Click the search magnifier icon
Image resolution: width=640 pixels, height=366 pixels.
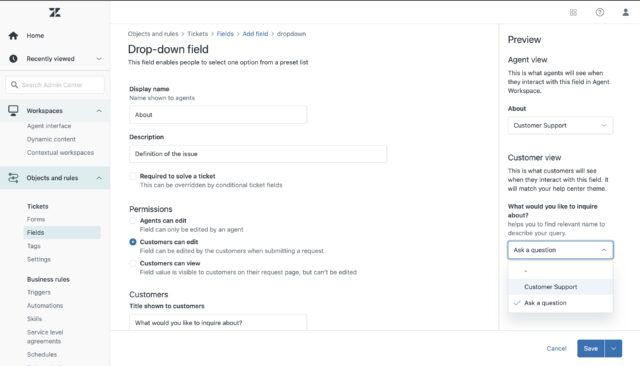click(14, 84)
